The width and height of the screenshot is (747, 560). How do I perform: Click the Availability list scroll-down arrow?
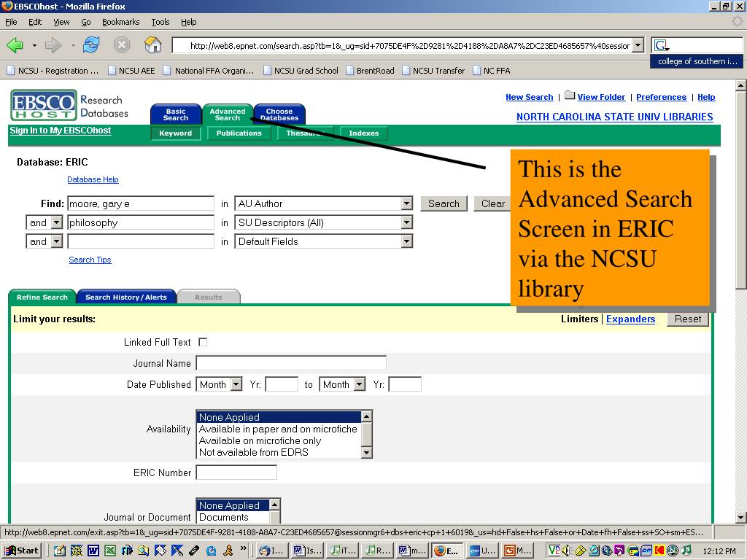coord(366,453)
